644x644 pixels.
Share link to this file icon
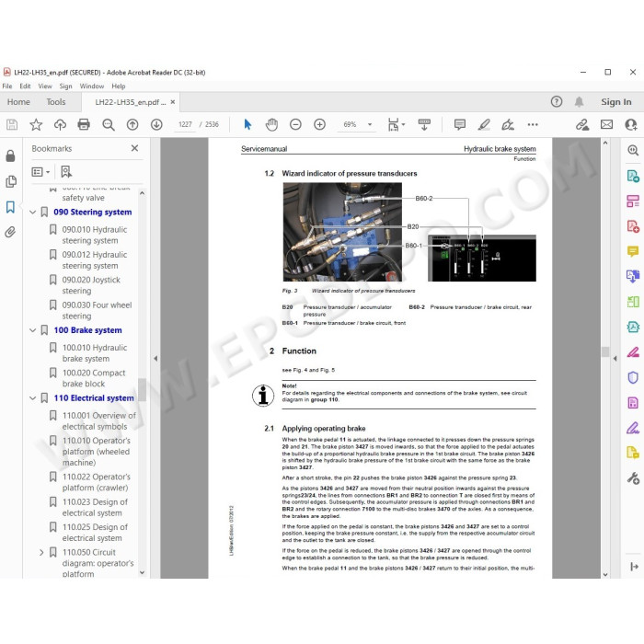pos(582,124)
